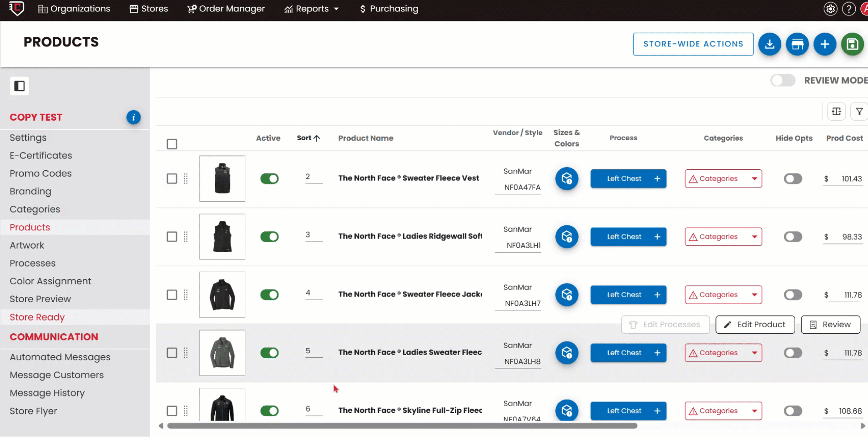868x437 pixels.
Task: Open the Reports dropdown menu
Action: point(312,9)
